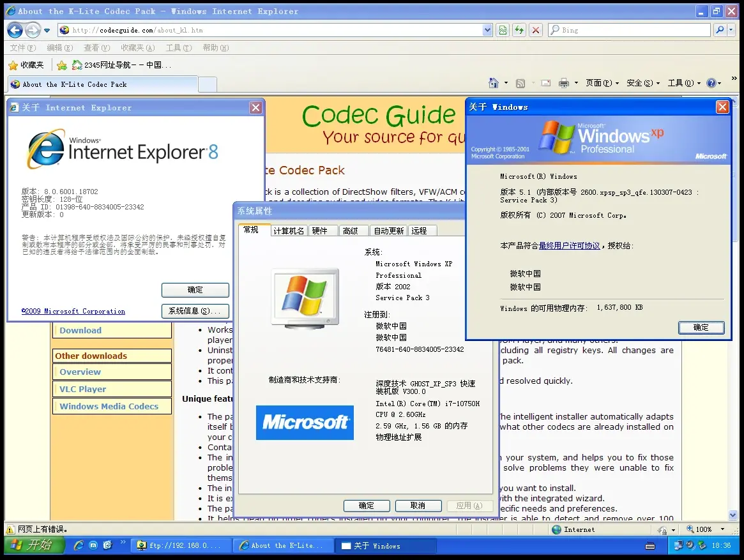Switch to the 关于 Windows taskbar button
Viewport: 744px width, 560px height.
[x=385, y=546]
